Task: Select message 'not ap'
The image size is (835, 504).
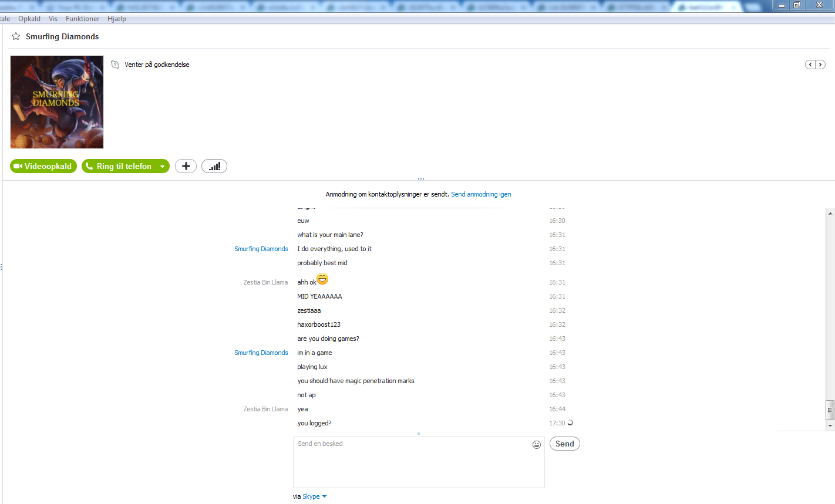Action: click(307, 395)
